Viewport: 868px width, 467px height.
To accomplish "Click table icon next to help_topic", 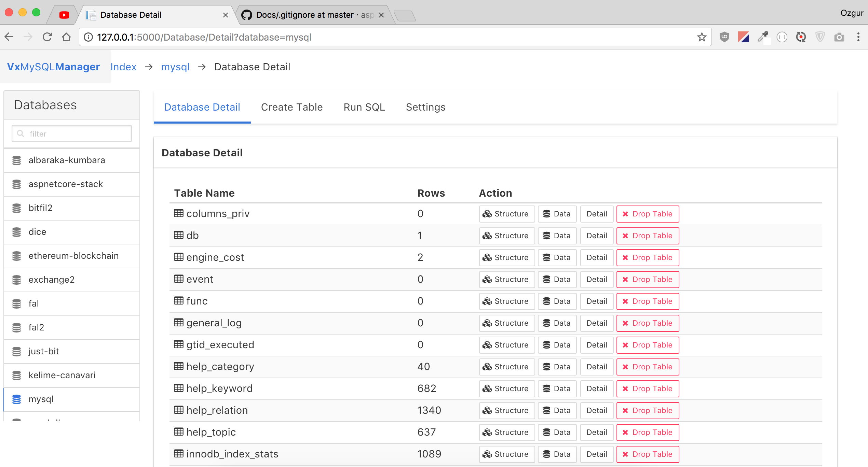I will coord(178,432).
